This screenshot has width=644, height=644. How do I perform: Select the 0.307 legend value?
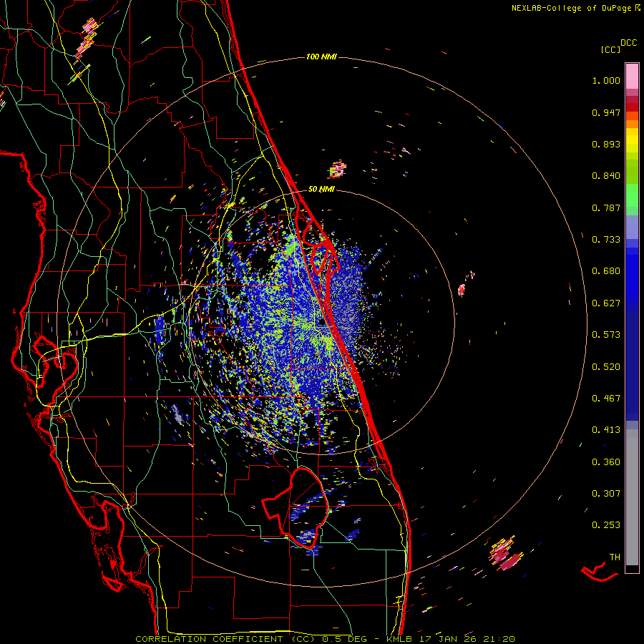point(606,494)
